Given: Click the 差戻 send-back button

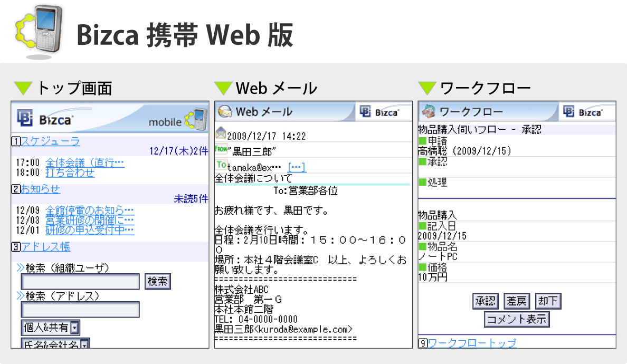Looking at the screenshot, I should [516, 301].
